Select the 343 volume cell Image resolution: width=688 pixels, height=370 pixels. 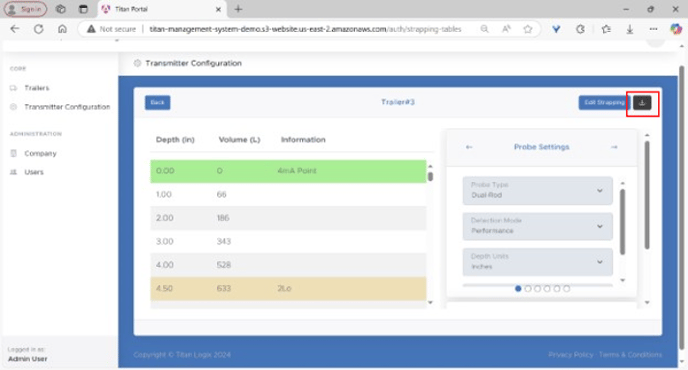pyautogui.click(x=224, y=241)
